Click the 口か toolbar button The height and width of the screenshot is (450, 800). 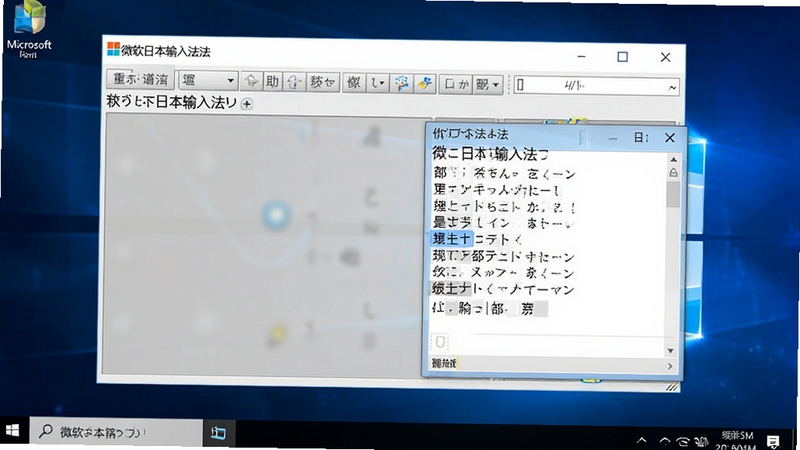(x=456, y=84)
